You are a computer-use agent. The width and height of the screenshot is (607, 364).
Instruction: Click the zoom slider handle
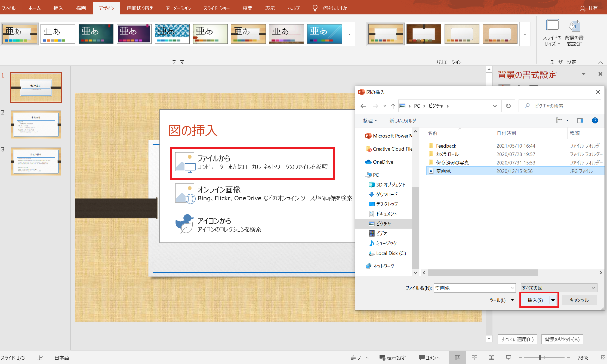click(x=540, y=358)
